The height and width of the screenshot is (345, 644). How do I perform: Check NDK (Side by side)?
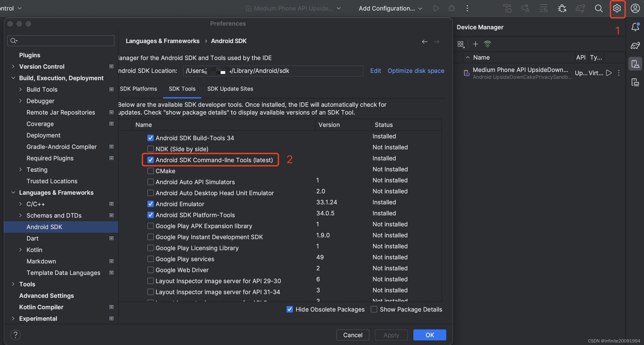tap(150, 149)
